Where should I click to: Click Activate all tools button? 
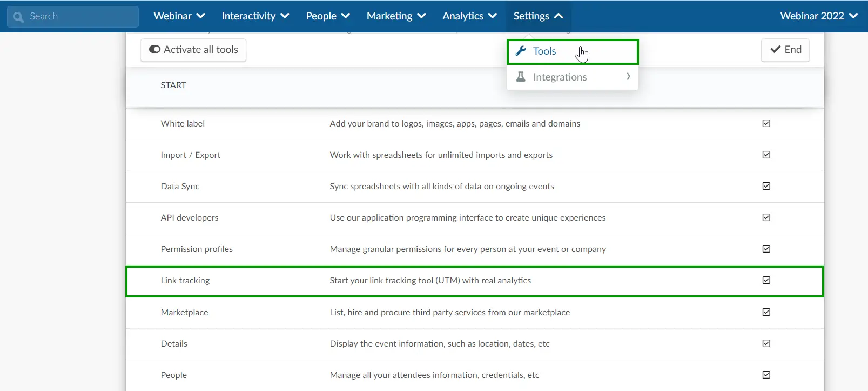(193, 50)
